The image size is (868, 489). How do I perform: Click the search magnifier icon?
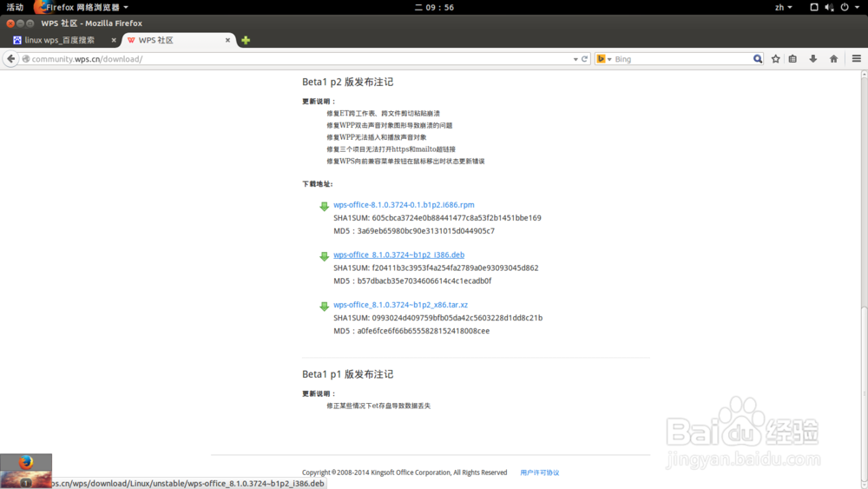[757, 59]
